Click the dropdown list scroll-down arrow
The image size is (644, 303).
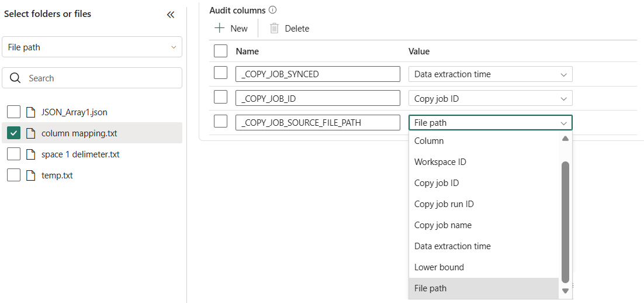pos(565,291)
